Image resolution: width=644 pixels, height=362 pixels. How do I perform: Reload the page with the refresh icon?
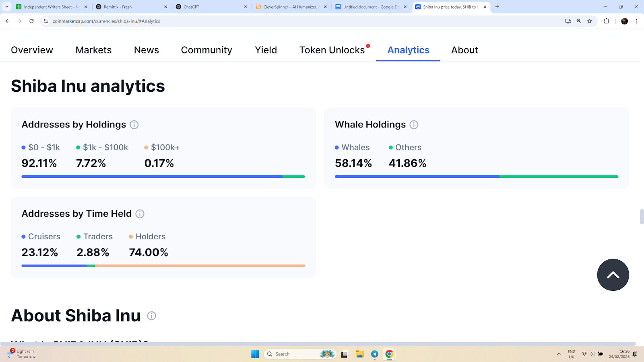(31, 21)
